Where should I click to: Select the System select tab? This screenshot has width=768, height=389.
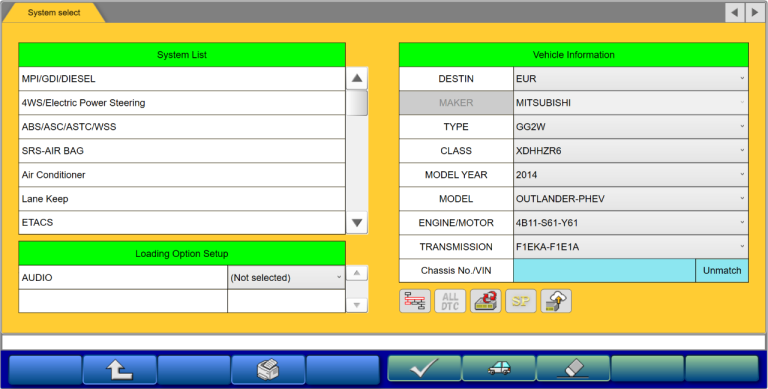[x=54, y=13]
